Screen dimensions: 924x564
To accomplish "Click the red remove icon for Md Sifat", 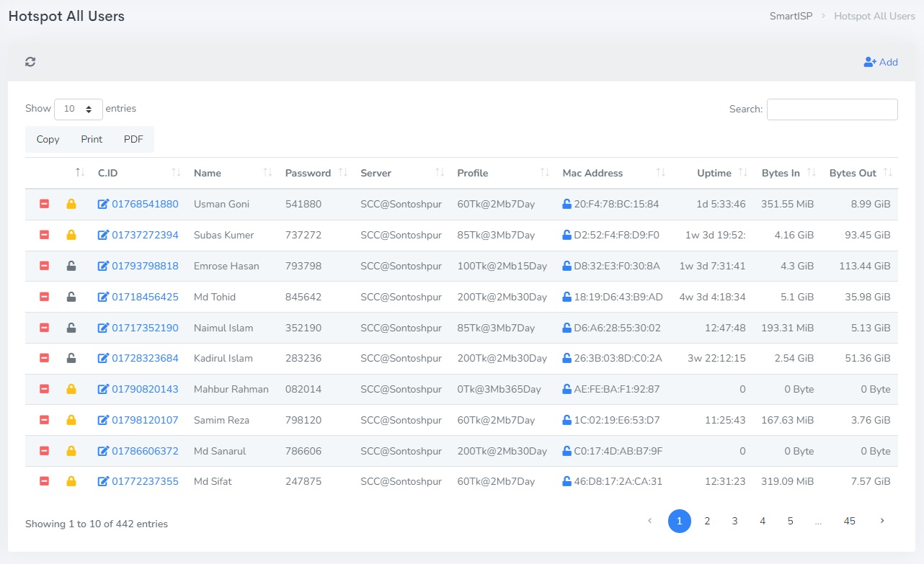I will (x=44, y=482).
